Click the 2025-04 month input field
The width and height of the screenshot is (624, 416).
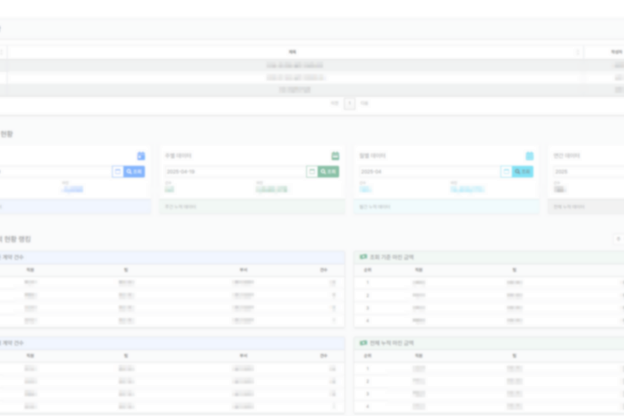point(427,172)
